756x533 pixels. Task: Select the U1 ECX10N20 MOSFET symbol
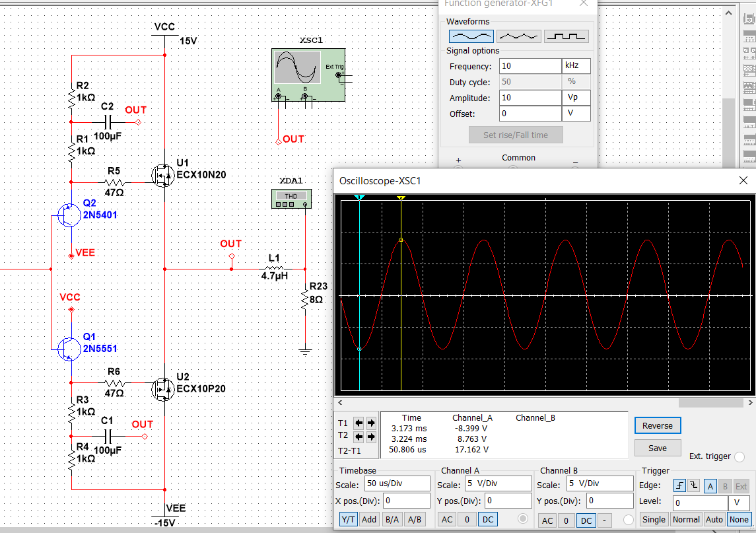pyautogui.click(x=163, y=176)
